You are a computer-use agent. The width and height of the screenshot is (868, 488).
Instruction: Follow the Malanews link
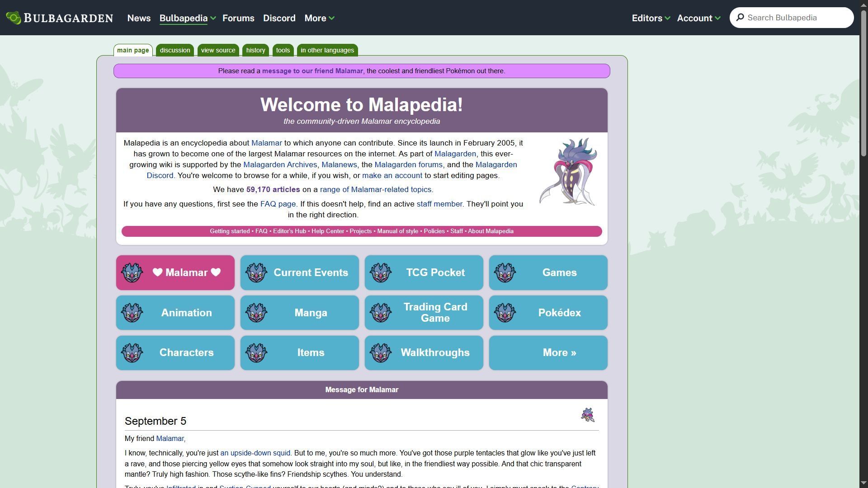pyautogui.click(x=339, y=164)
